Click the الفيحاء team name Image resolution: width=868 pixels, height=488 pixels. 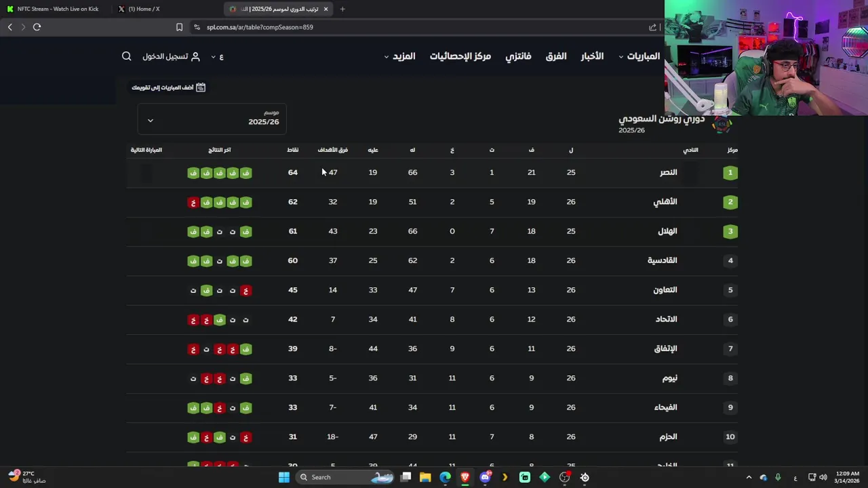click(x=665, y=407)
